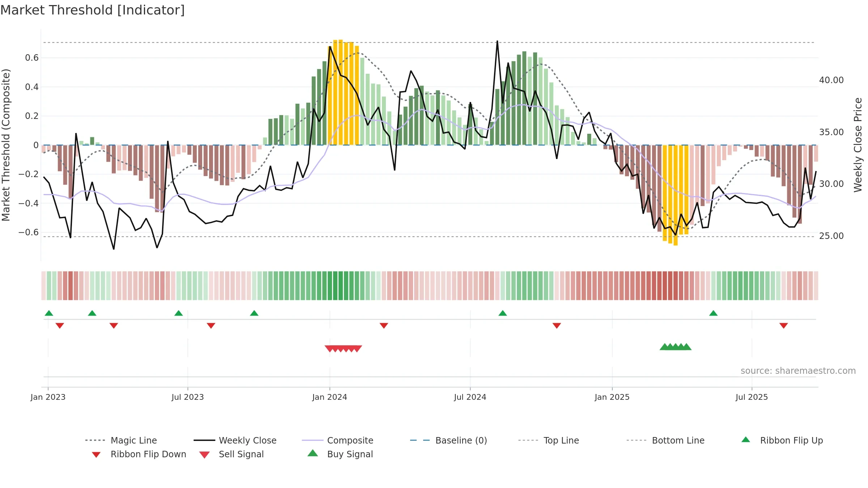This screenshot has width=868, height=488.
Task: Click the Weekly Close peak in August 2024
Action: pyautogui.click(x=497, y=41)
